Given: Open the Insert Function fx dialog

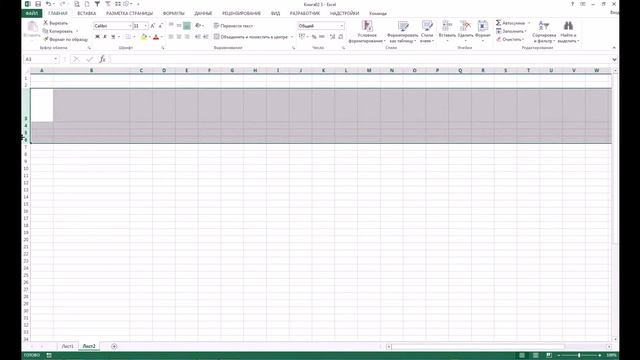Looking at the screenshot, I should point(102,59).
